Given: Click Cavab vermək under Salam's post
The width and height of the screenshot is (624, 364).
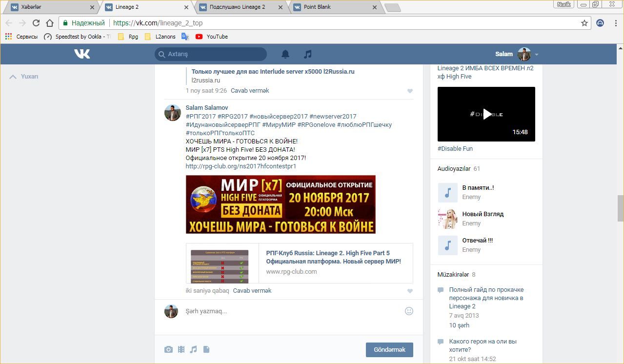Looking at the screenshot, I should point(252,291).
